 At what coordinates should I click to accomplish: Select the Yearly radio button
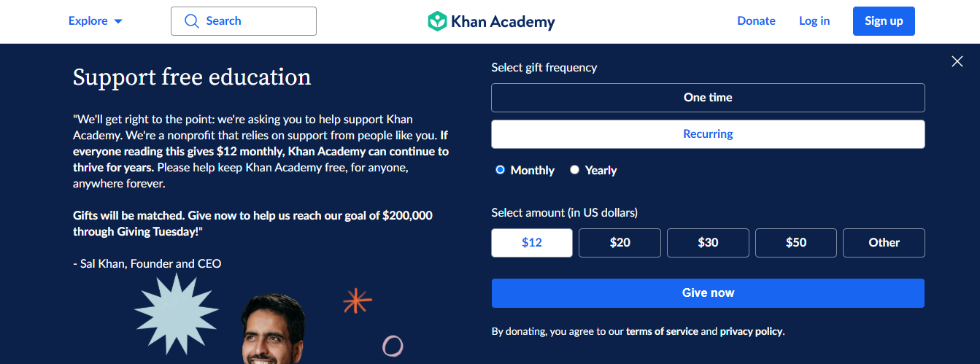pyautogui.click(x=574, y=170)
